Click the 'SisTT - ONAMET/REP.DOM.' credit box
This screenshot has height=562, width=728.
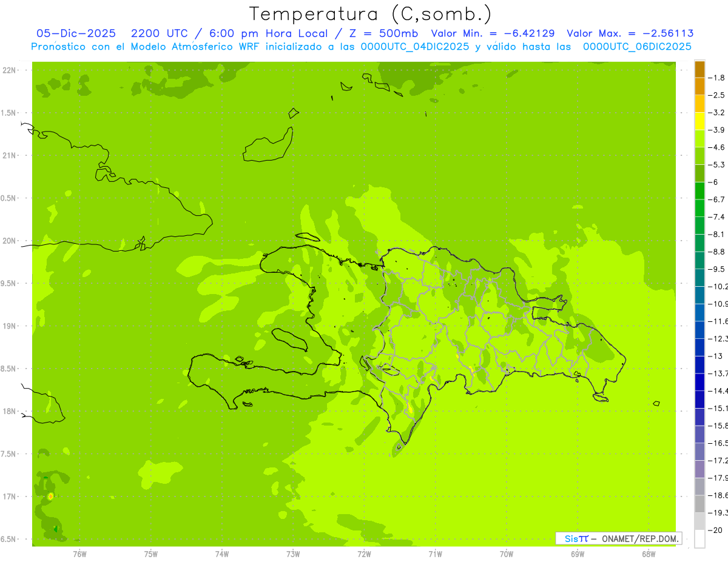(x=618, y=538)
